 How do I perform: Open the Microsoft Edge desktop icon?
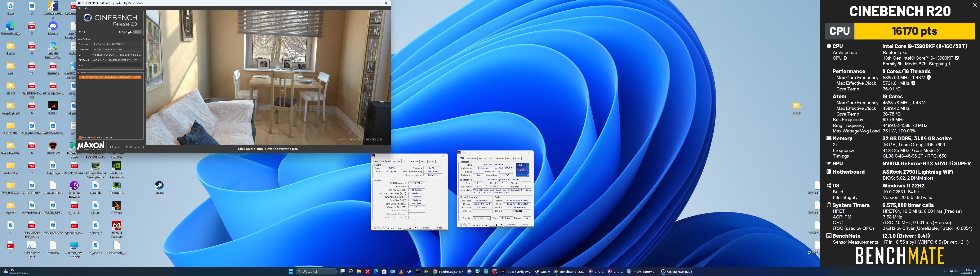click(10, 29)
